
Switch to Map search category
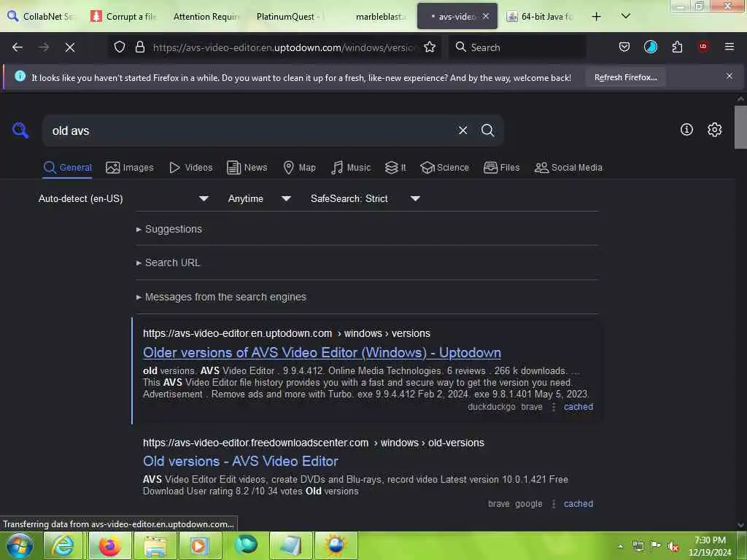coord(299,168)
